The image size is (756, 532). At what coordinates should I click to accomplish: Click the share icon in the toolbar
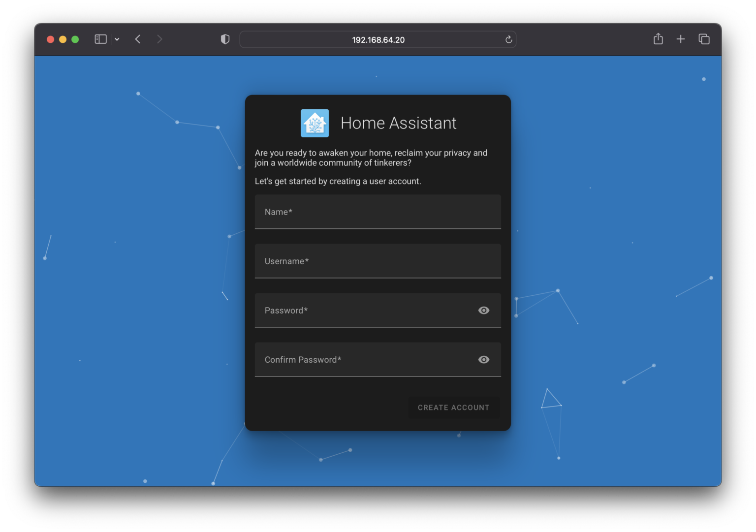(658, 39)
